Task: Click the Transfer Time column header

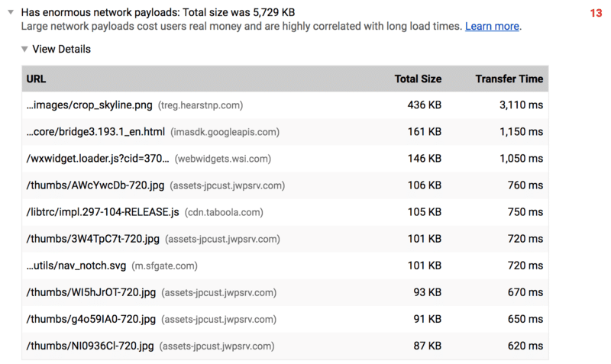Action: tap(509, 79)
